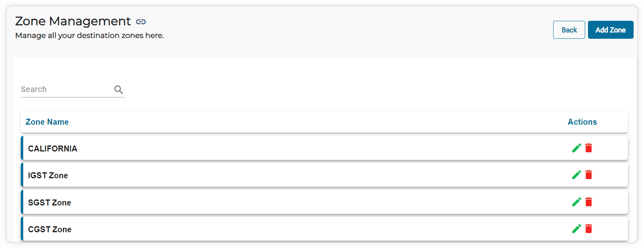
Task: Delete the CGST Zone entry
Action: (589, 229)
